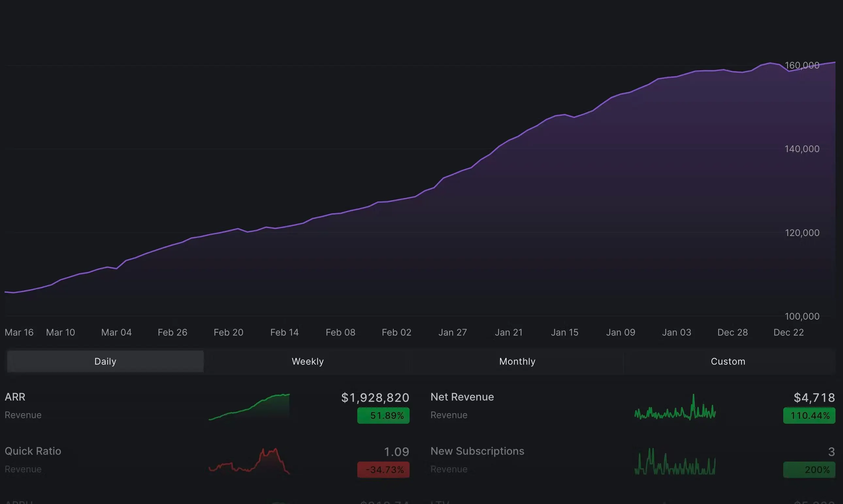Click the 100,000 y-axis label
Screen dimensions: 843x504
(802, 316)
